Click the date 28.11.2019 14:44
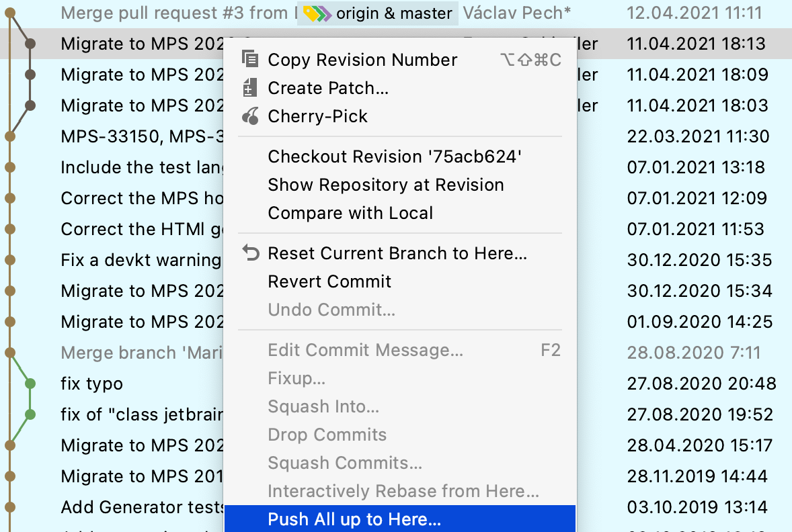This screenshot has width=792, height=532. tap(697, 476)
